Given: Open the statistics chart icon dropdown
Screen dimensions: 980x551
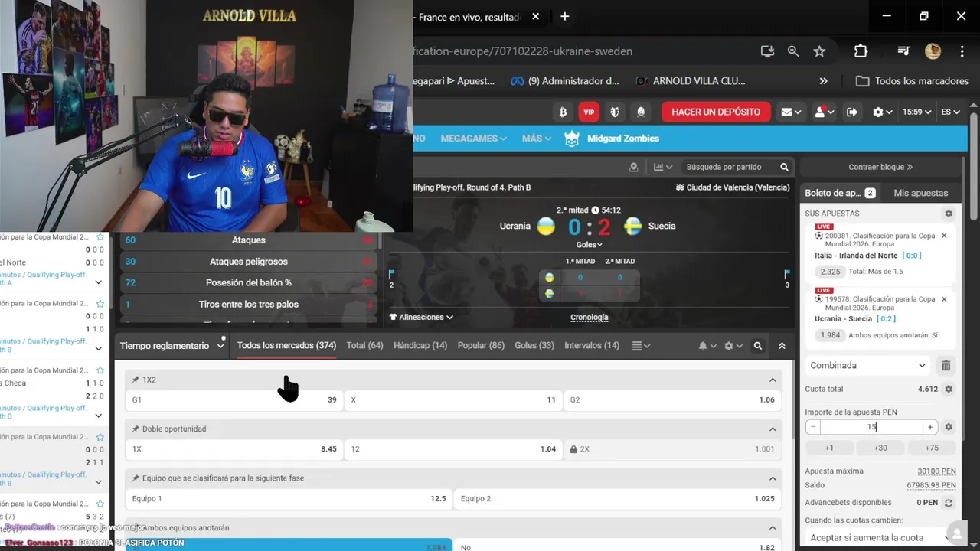Looking at the screenshot, I should (x=662, y=167).
